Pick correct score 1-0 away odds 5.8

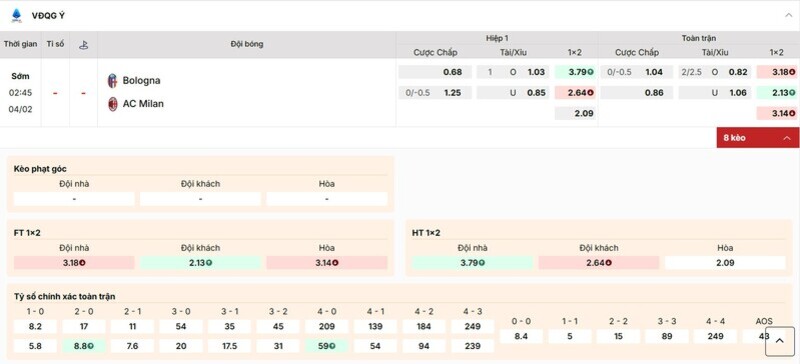[x=35, y=346]
